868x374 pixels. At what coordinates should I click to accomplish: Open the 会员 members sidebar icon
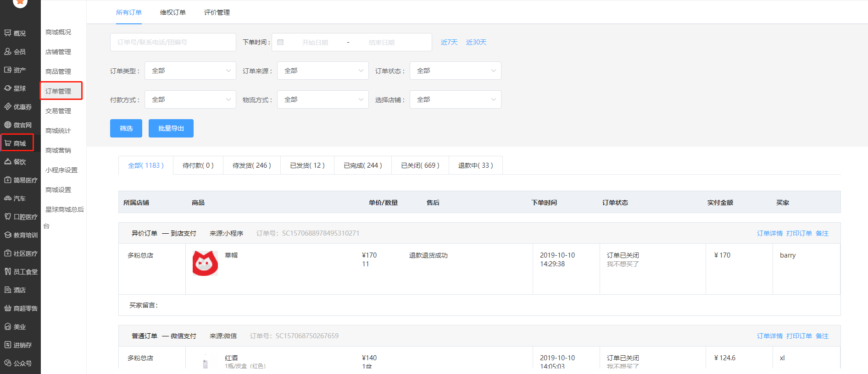coord(8,51)
